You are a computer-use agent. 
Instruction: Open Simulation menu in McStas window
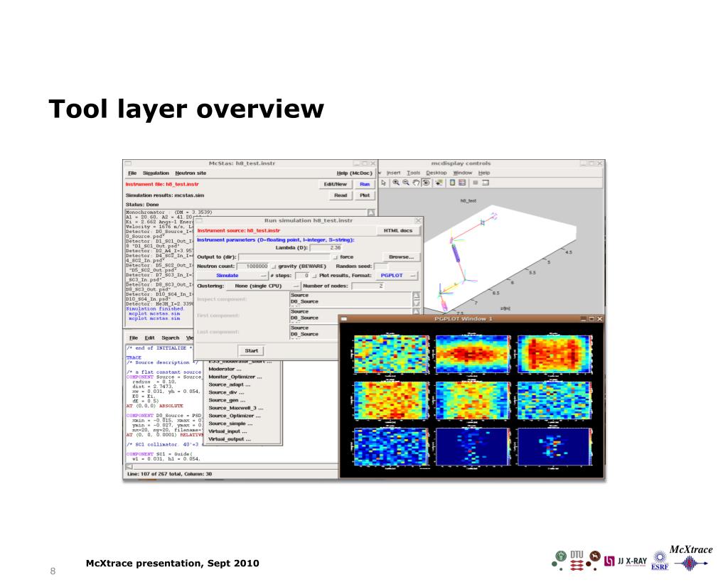[156, 173]
